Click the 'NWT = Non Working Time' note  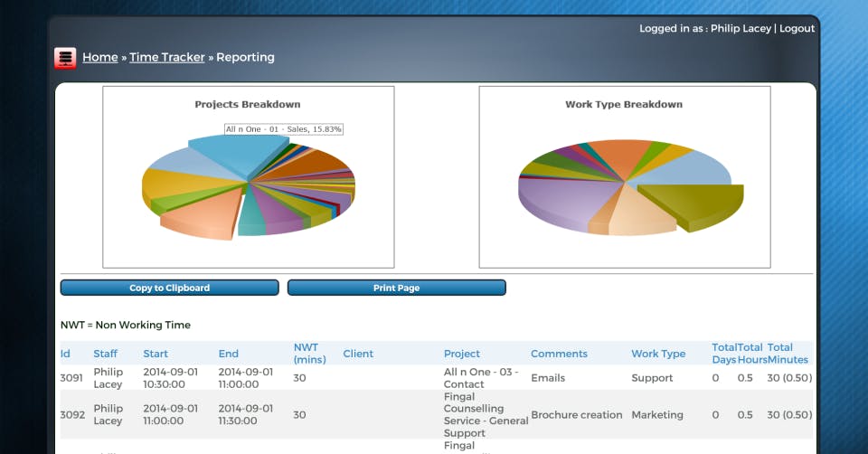126,325
